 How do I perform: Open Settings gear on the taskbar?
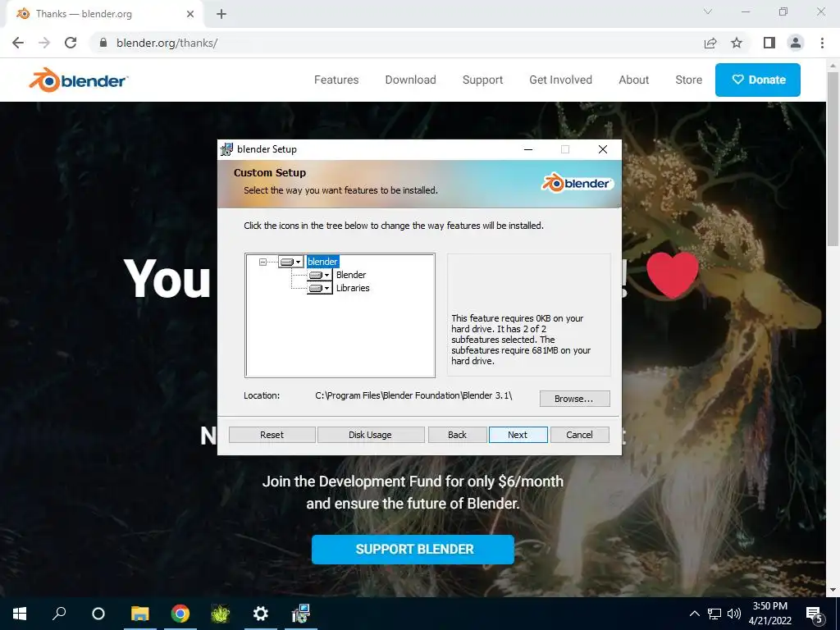[x=260, y=614]
